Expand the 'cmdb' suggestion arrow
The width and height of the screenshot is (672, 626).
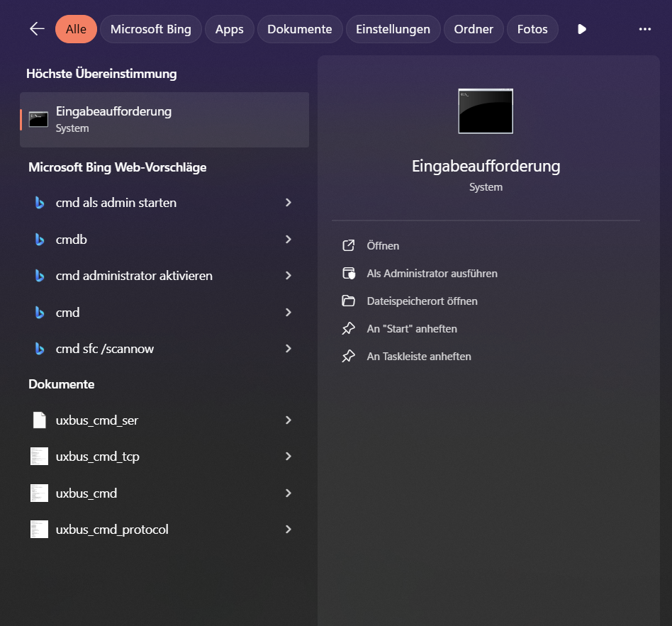point(289,239)
